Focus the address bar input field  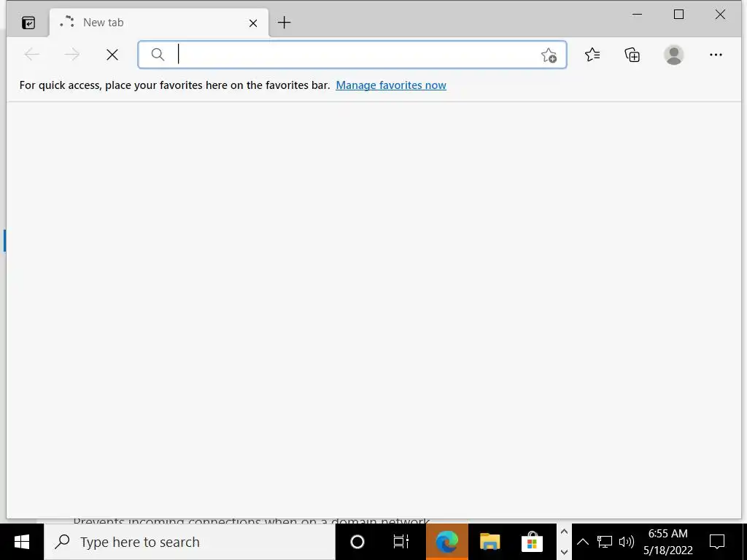point(352,55)
